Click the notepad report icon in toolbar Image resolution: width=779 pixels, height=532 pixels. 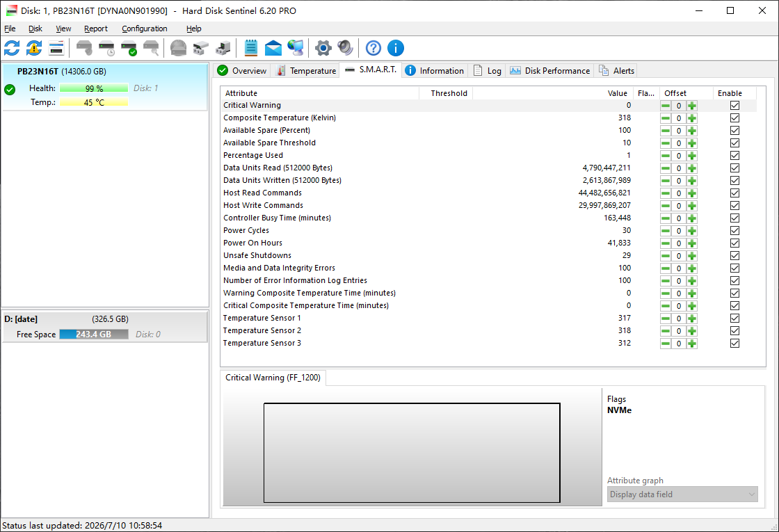[251, 48]
